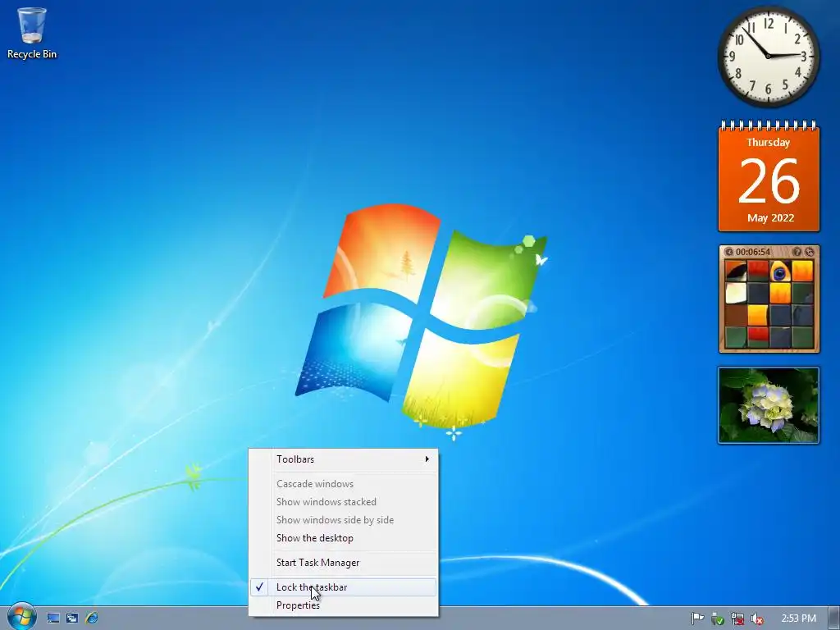This screenshot has height=630, width=840.
Task: Click the toucan eye puzzle tile
Action: pyautogui.click(x=780, y=272)
